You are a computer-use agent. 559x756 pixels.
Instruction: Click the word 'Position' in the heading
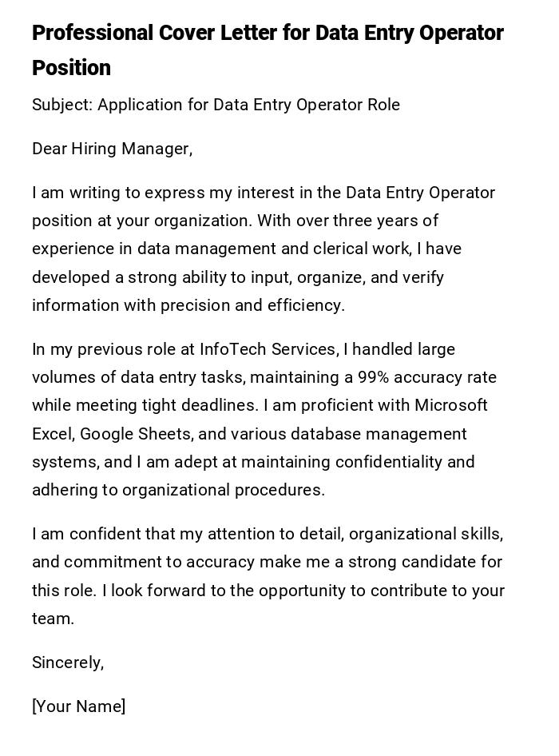tap(71, 68)
